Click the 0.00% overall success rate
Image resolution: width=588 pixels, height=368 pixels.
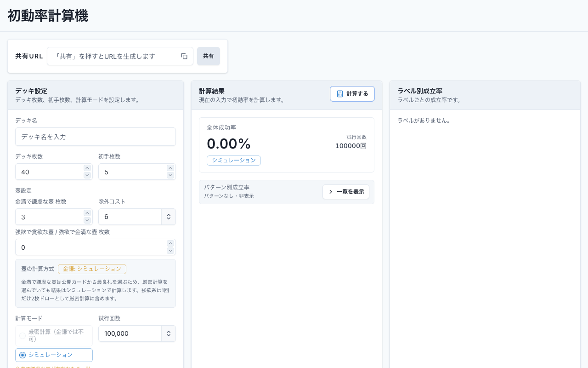(229, 144)
